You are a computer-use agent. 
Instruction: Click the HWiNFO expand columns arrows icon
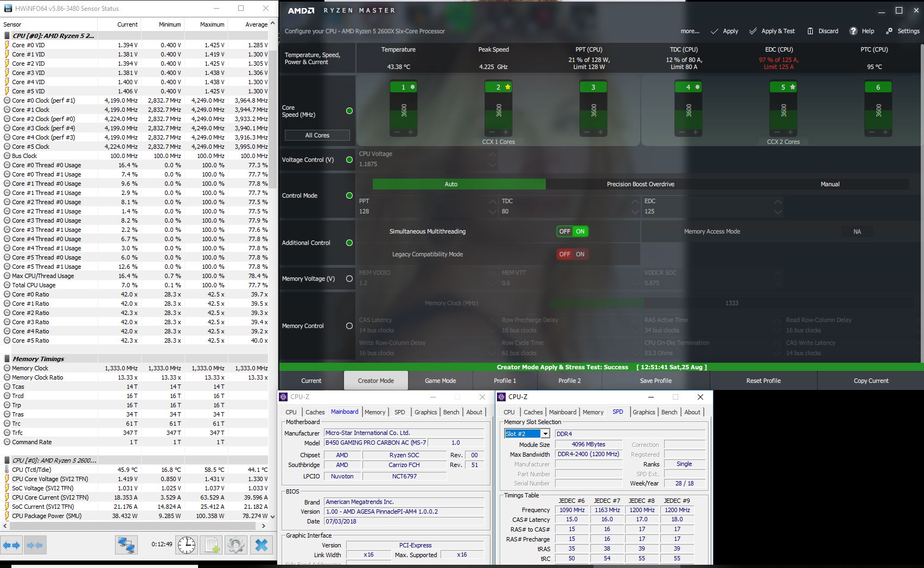point(11,545)
